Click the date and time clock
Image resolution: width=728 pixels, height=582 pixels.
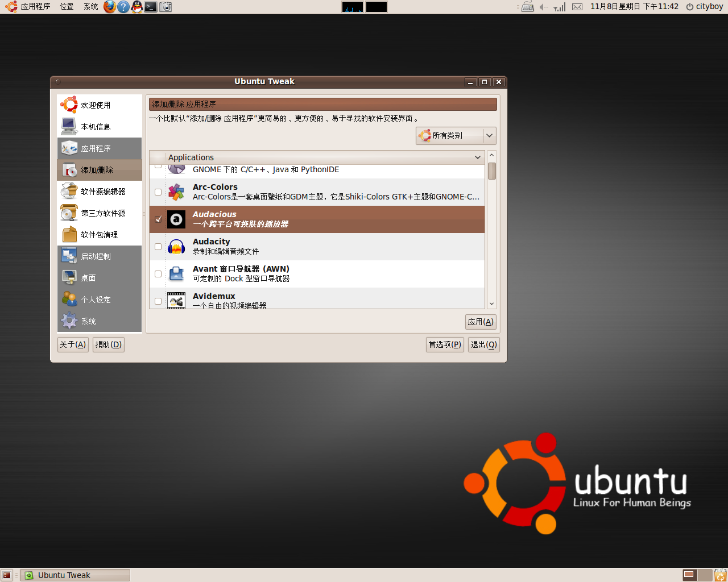tap(634, 7)
